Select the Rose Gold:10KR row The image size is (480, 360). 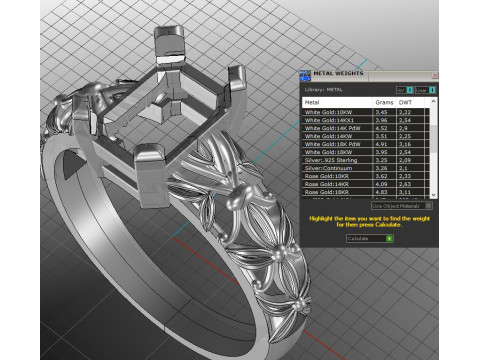pyautogui.click(x=366, y=176)
